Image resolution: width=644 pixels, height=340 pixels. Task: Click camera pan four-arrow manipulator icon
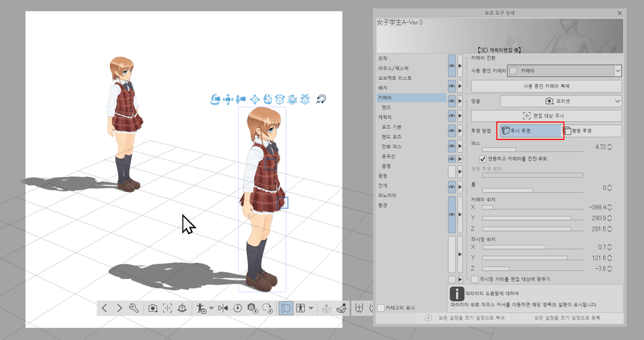point(228,99)
